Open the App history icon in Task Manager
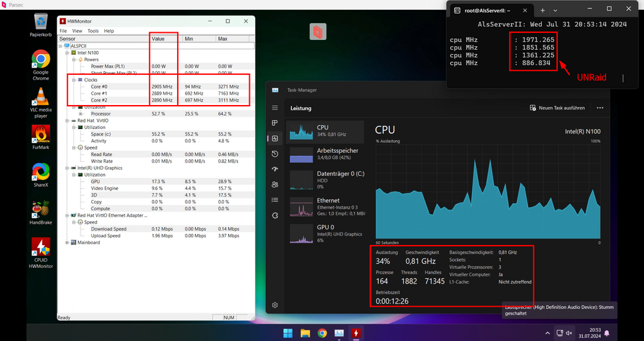The image size is (644, 341). [275, 154]
